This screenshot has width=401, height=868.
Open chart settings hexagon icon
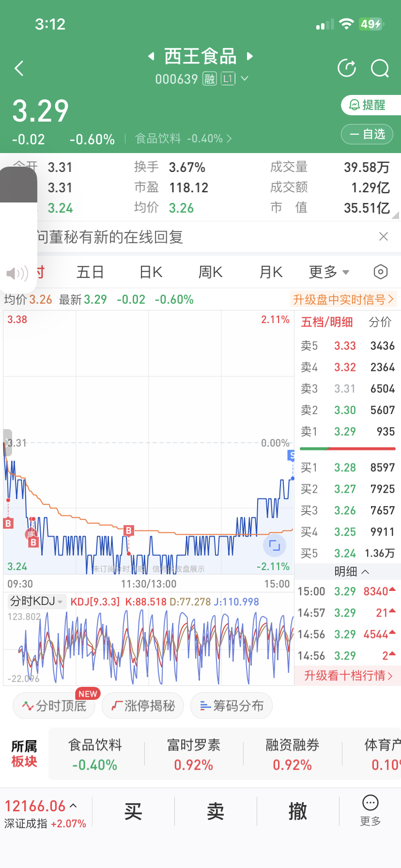[381, 272]
